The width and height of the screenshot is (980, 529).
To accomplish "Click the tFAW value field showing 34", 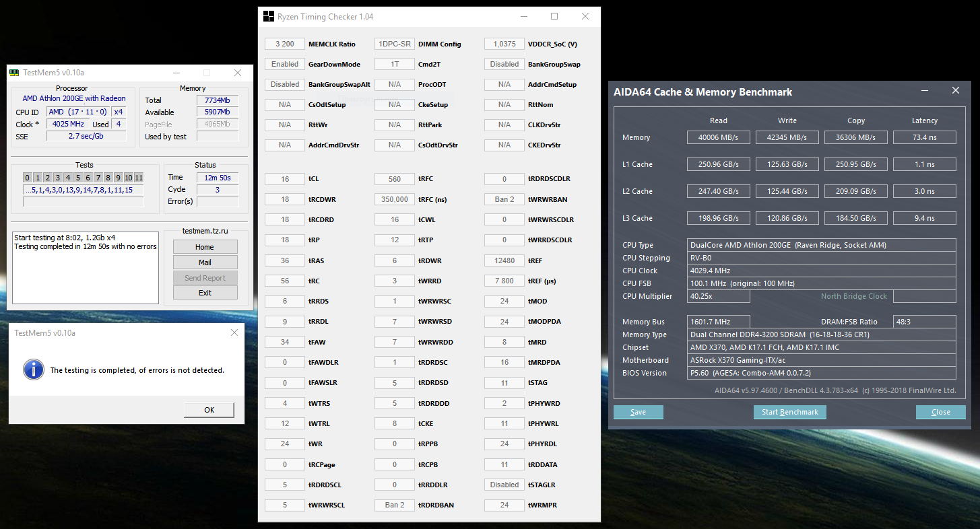I will pos(285,342).
